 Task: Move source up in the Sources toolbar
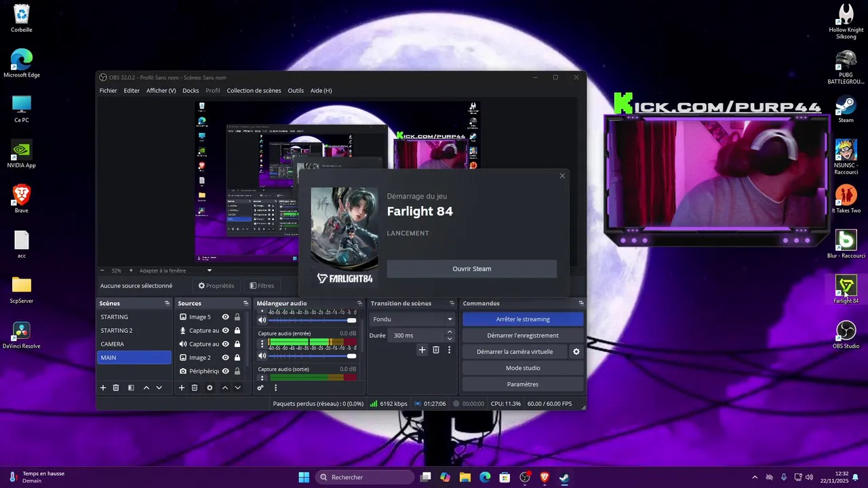tap(225, 388)
